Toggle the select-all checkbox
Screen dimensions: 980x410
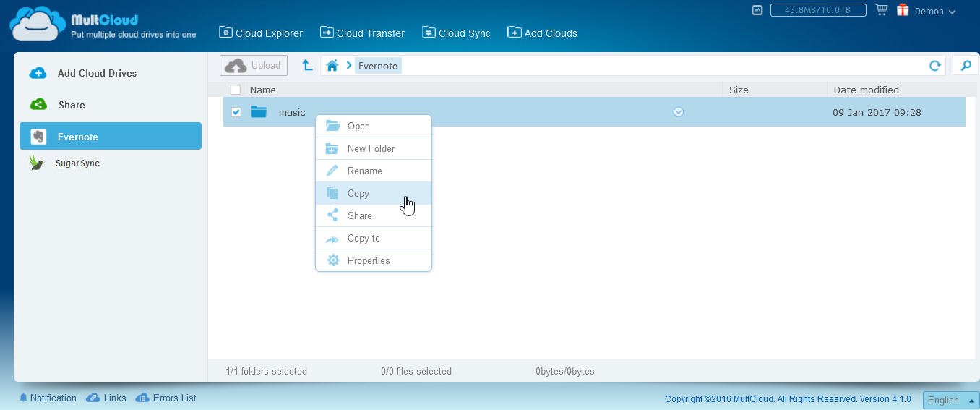tap(236, 90)
